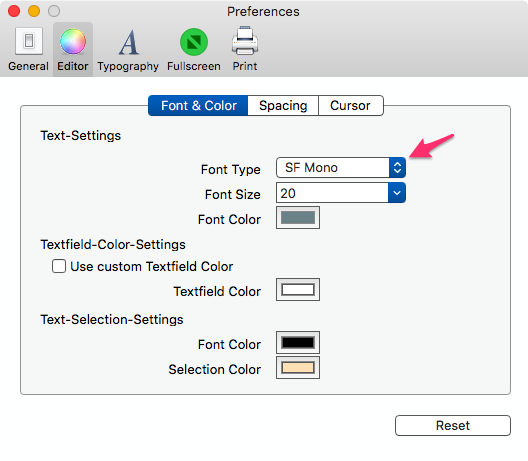Switch to the Spacing tab
The width and height of the screenshot is (528, 461).
click(x=283, y=106)
